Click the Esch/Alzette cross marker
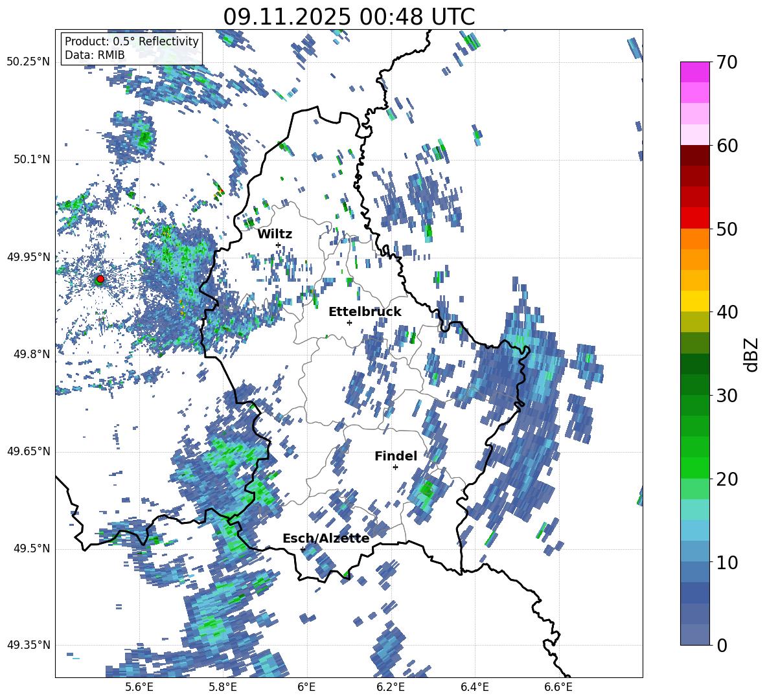Viewport: 767px width, 700px height. point(303,549)
